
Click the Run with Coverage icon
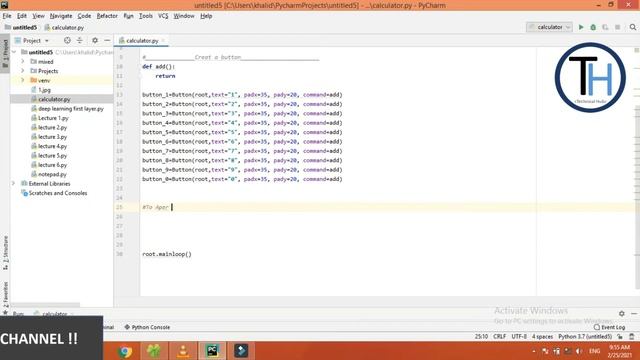tap(605, 27)
